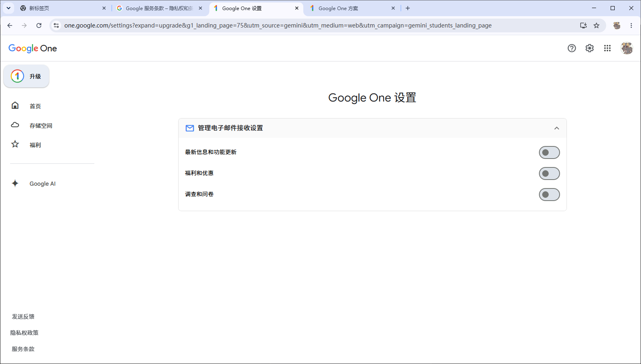This screenshot has width=641, height=364.
Task: Toggle 福利和优惠 email switch
Action: [x=549, y=174]
